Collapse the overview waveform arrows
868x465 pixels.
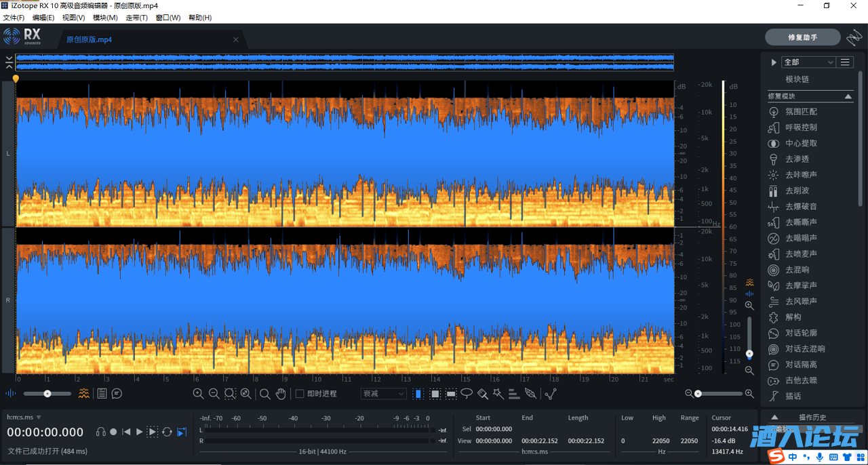click(9, 62)
